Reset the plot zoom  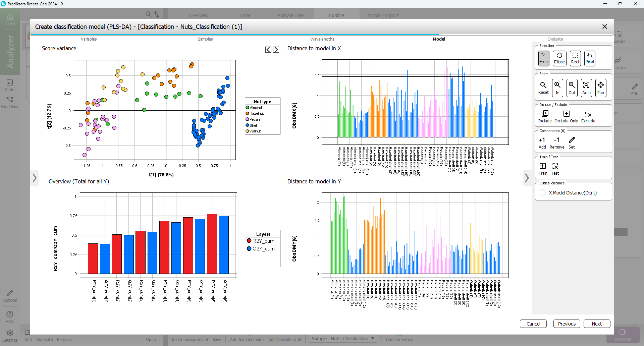click(543, 88)
